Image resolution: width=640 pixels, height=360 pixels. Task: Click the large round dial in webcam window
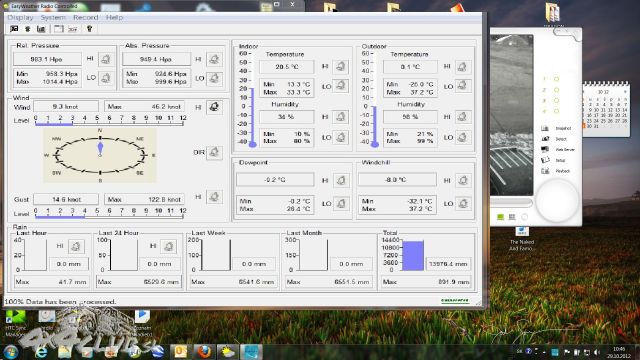(x=557, y=201)
